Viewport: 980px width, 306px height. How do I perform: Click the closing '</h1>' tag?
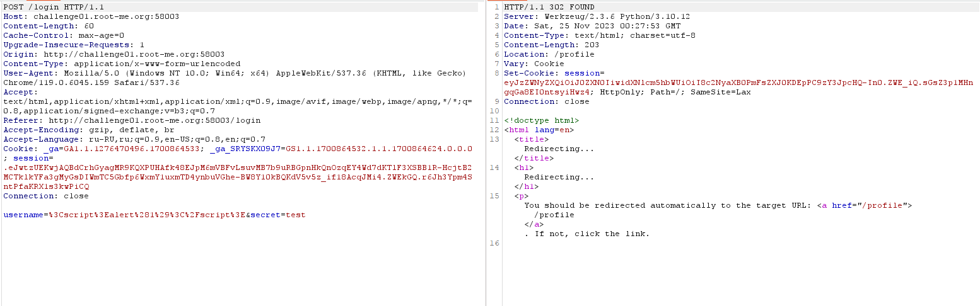coord(526,186)
